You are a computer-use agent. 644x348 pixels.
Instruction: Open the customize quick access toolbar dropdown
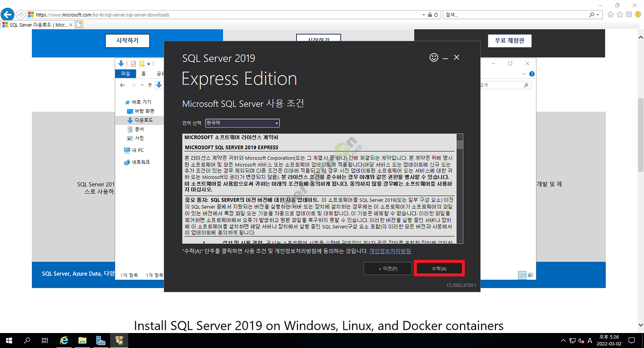click(x=148, y=64)
